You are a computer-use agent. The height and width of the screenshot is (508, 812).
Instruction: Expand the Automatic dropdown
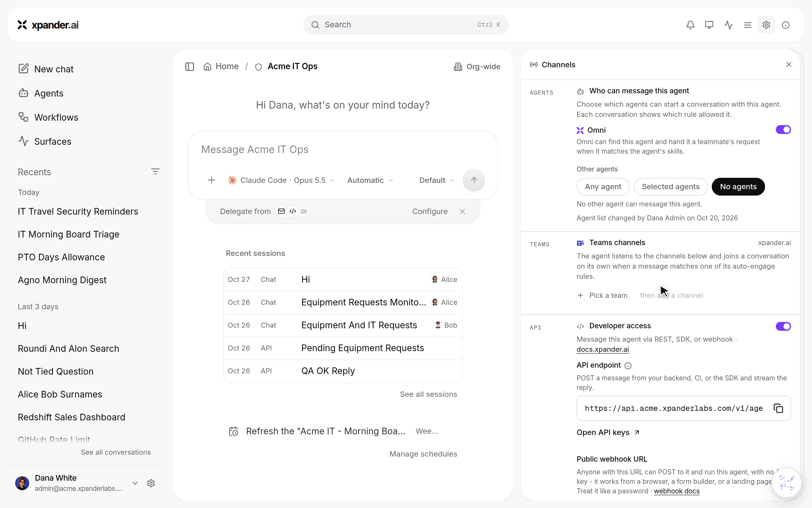(x=370, y=180)
